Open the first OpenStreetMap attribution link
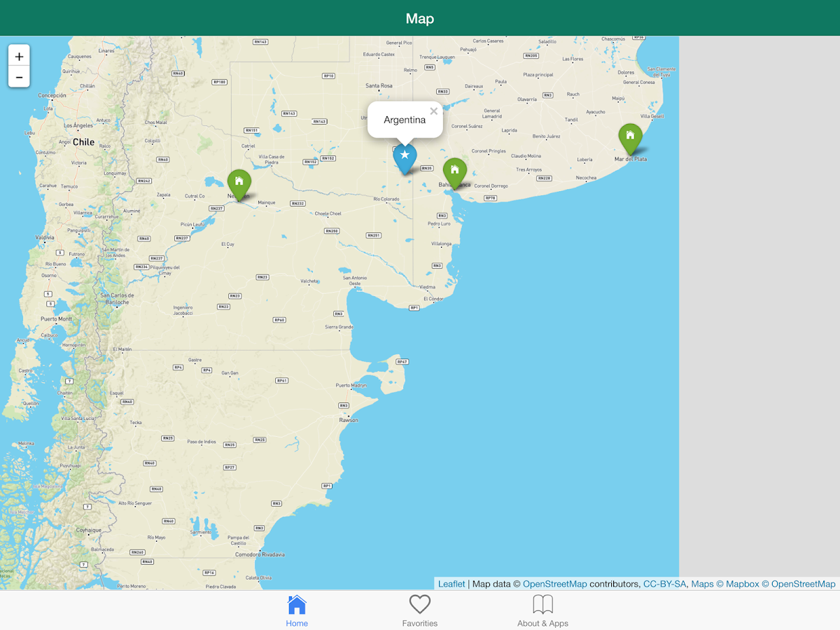Viewport: 840px width, 630px height. click(x=555, y=584)
